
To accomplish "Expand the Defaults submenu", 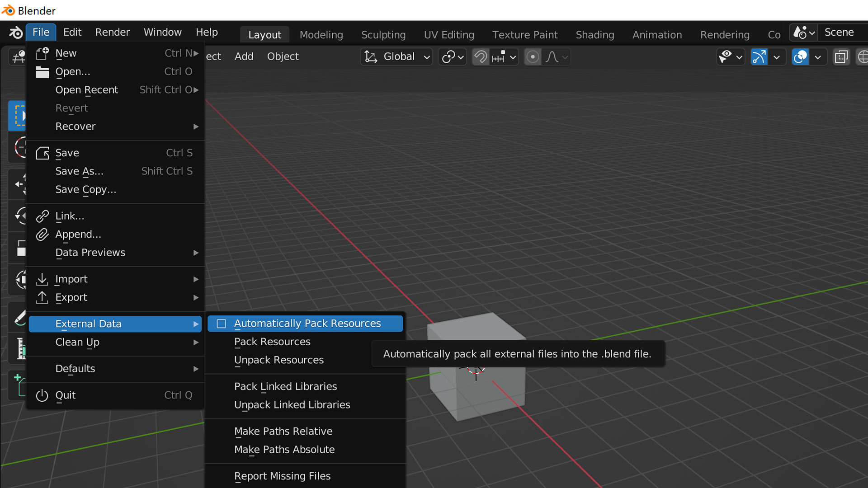I will pos(115,369).
